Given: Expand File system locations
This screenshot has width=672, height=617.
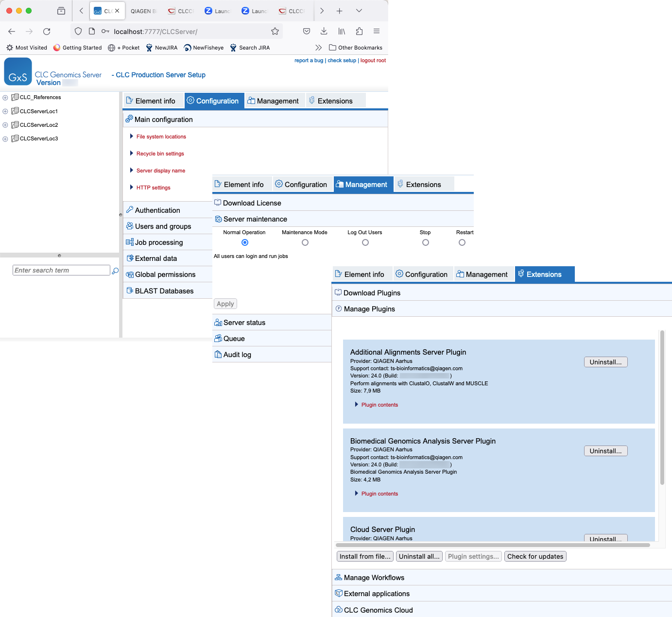Looking at the screenshot, I should [x=161, y=137].
